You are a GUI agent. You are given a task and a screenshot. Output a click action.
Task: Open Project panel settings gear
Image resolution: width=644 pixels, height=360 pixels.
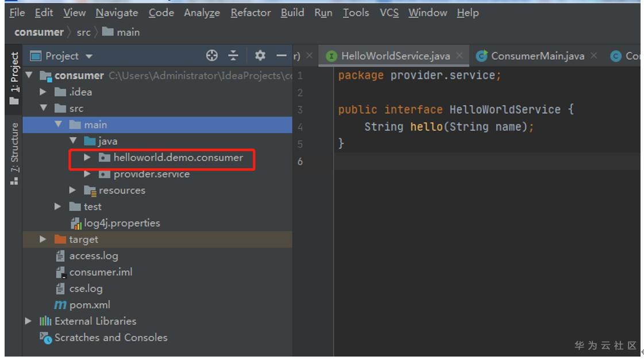tap(260, 55)
